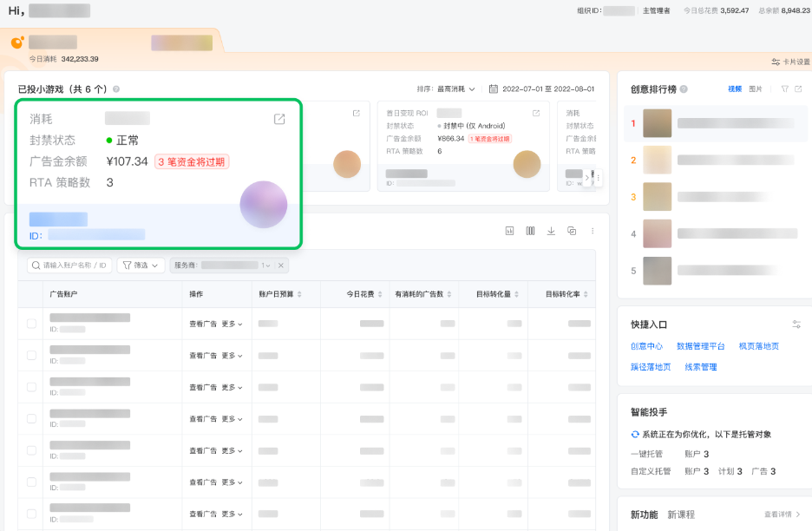Screen dimensions: 812x531
Task: Open the 快捷入口 settings sliders icon
Action: click(796, 324)
